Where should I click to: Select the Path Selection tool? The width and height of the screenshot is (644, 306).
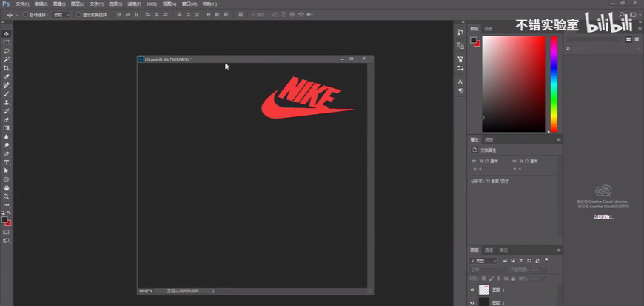point(7,171)
